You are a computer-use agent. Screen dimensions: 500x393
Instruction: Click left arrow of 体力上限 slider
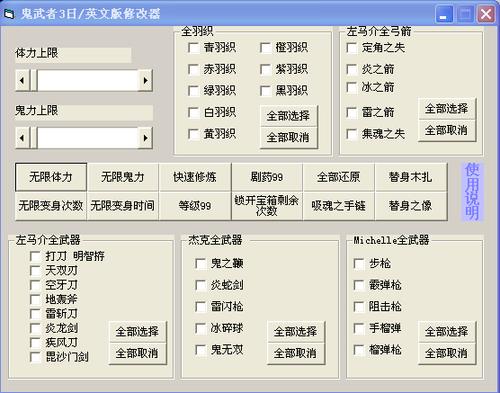(22, 80)
